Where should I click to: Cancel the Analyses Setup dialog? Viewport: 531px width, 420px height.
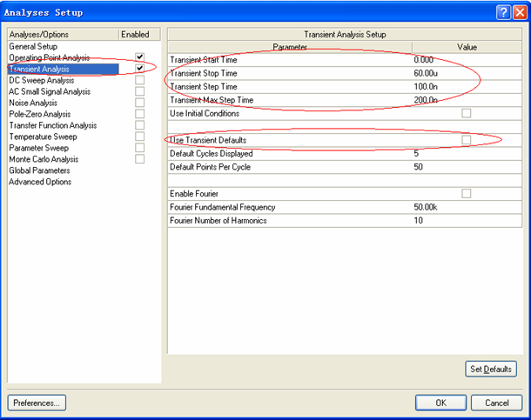[x=497, y=403]
